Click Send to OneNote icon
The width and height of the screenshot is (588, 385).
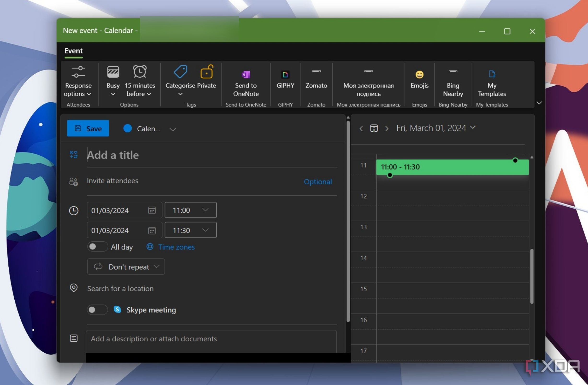point(246,74)
